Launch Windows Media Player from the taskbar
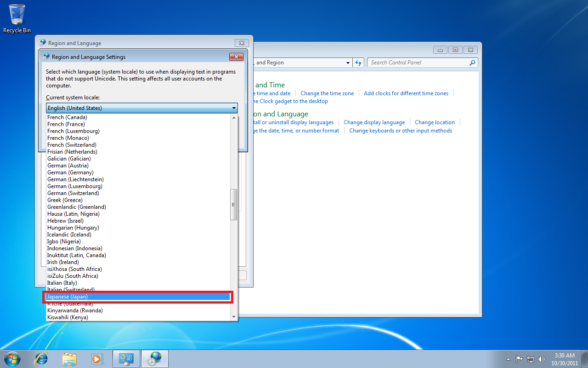588x368 pixels. tap(97, 359)
